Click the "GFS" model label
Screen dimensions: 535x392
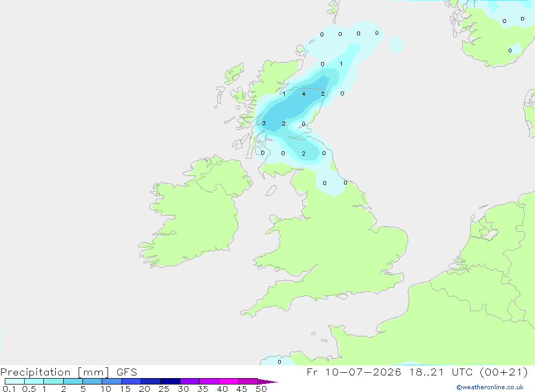click(x=127, y=372)
